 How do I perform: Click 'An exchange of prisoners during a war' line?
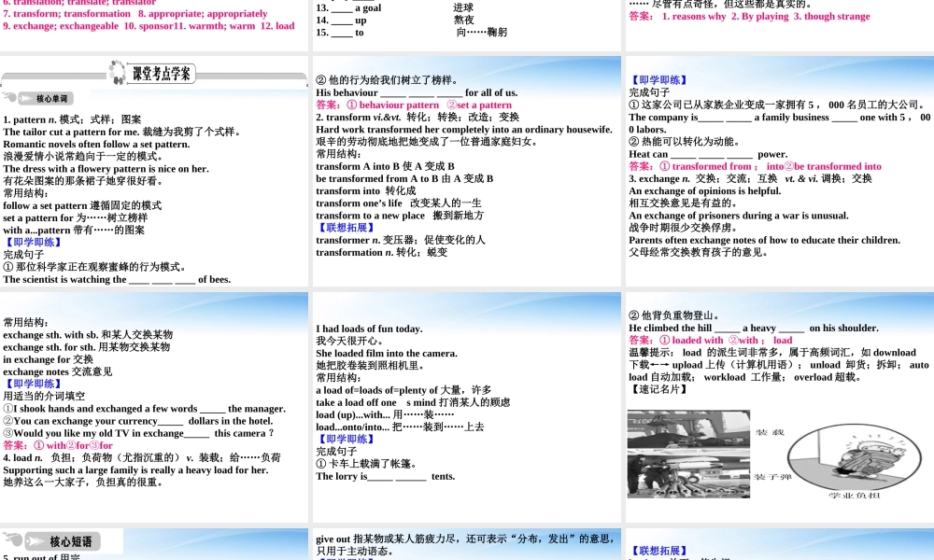click(x=739, y=216)
